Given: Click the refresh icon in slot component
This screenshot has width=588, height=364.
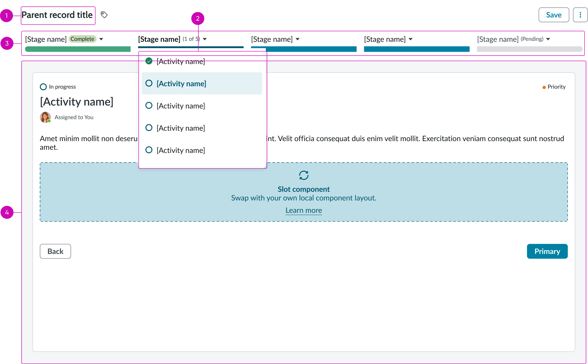Looking at the screenshot, I should (x=304, y=175).
